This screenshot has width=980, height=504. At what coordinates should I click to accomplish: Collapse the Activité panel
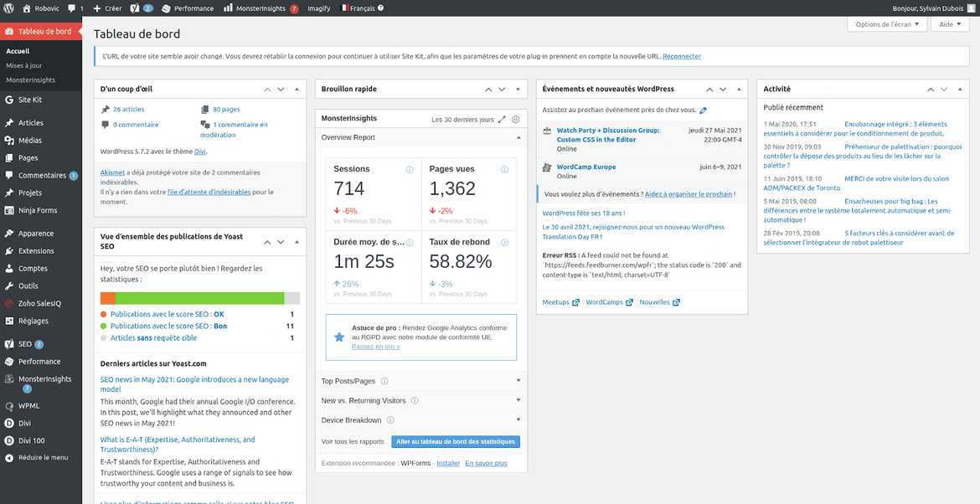pyautogui.click(x=960, y=89)
